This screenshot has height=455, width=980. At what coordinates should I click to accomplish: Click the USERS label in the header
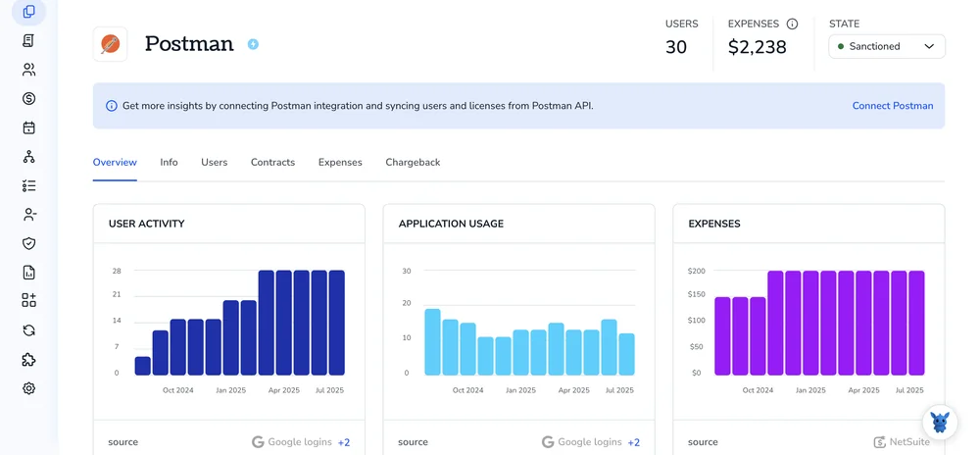(x=682, y=24)
